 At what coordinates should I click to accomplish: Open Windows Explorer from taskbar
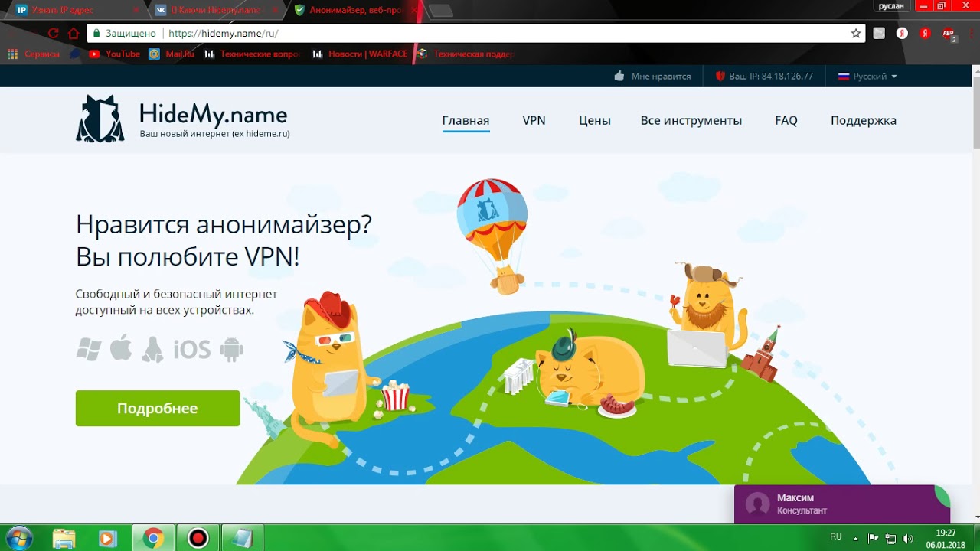pos(64,538)
